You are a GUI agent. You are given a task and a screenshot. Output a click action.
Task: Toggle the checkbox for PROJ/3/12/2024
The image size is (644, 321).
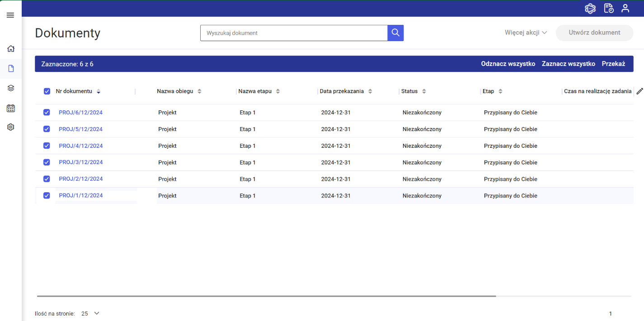47,162
